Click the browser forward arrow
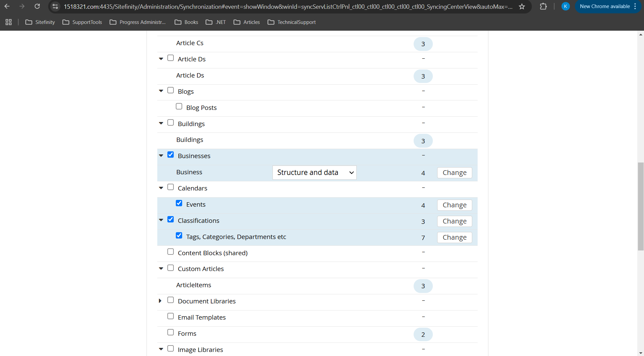Image resolution: width=644 pixels, height=356 pixels. [x=22, y=6]
